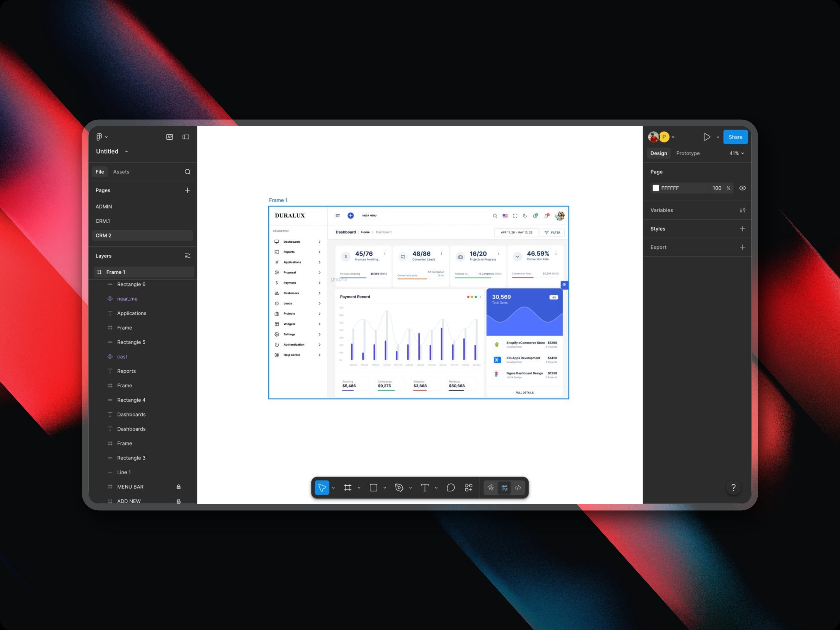Expand Move tool options chevron
The height and width of the screenshot is (630, 840).
(x=333, y=488)
